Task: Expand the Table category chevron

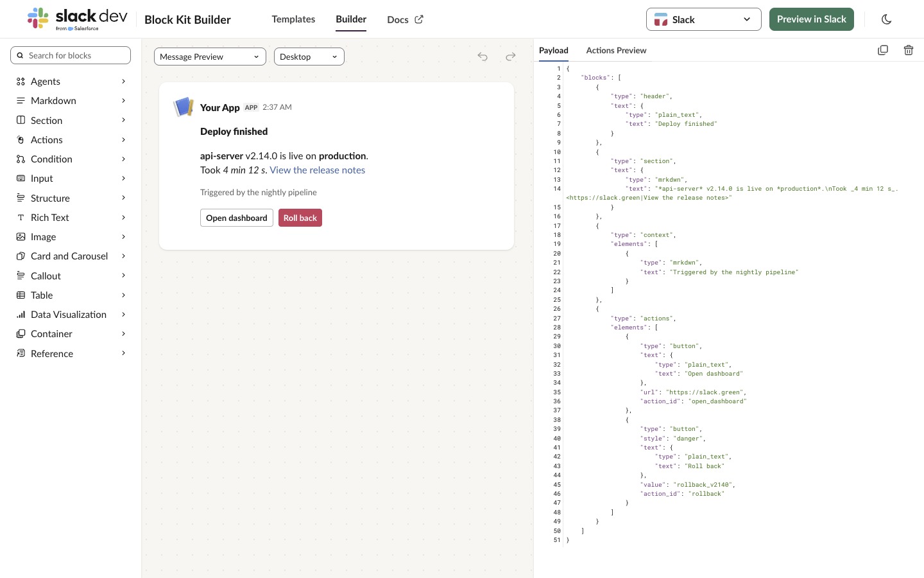Action: tap(123, 295)
